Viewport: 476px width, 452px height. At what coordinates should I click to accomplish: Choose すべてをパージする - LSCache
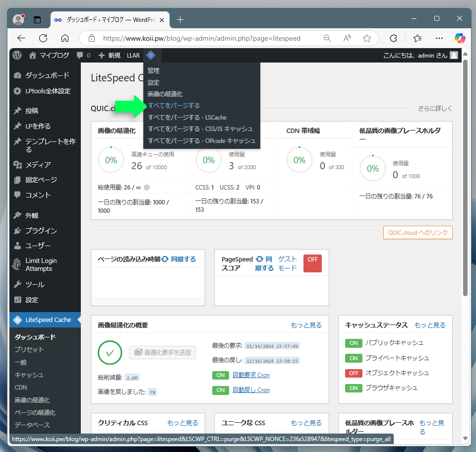pyautogui.click(x=187, y=117)
